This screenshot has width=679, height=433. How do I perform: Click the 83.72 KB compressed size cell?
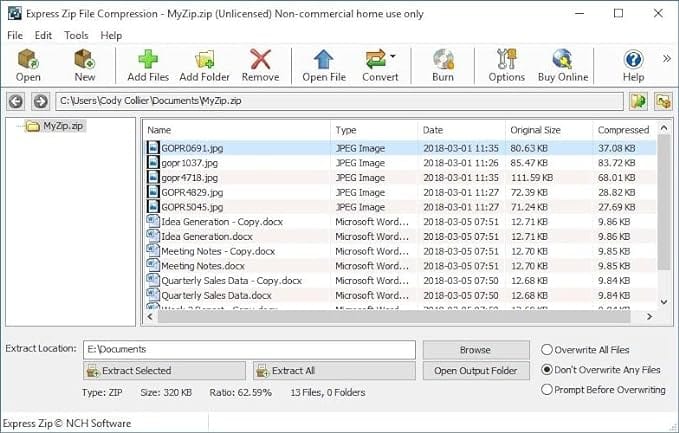point(617,163)
